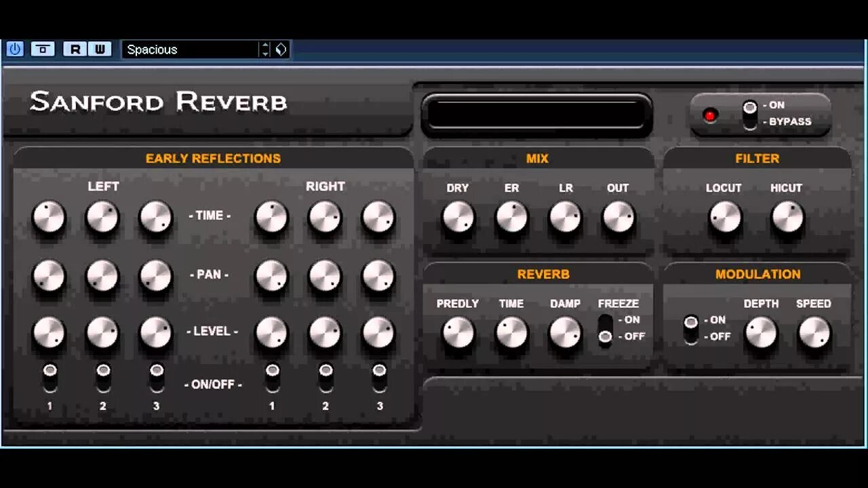Click the EARLY REFLECTIONS section header
The width and height of the screenshot is (868, 488).
coord(213,159)
